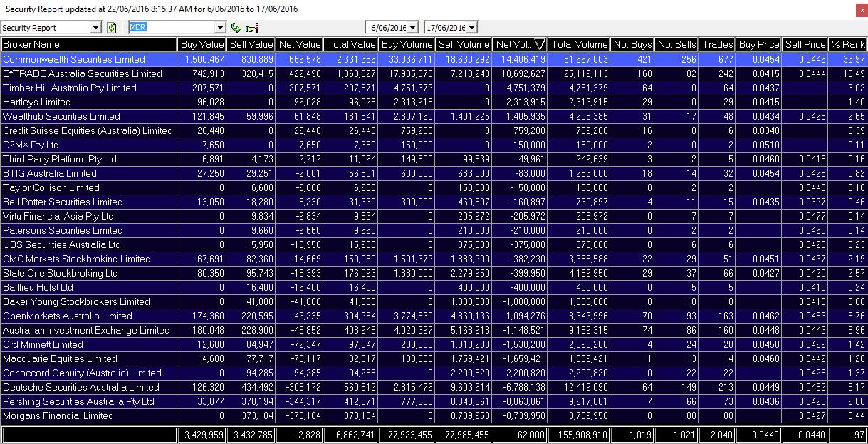Select D2MX Pty Ltd row
Screen dimensions: 868x444
point(434,145)
